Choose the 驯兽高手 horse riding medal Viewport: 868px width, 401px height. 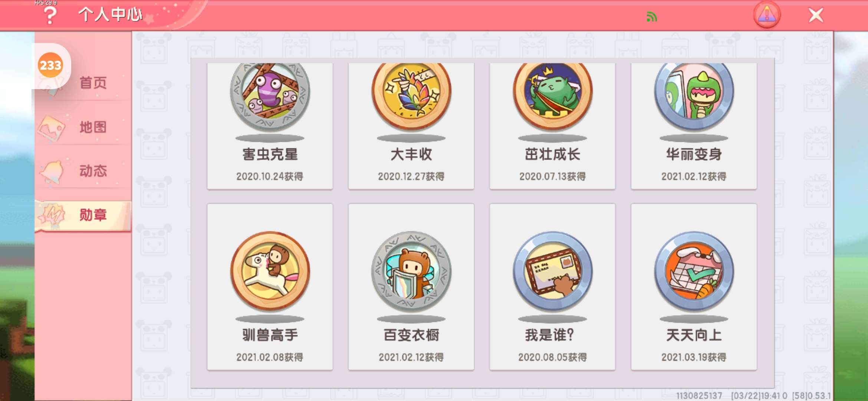click(x=270, y=287)
